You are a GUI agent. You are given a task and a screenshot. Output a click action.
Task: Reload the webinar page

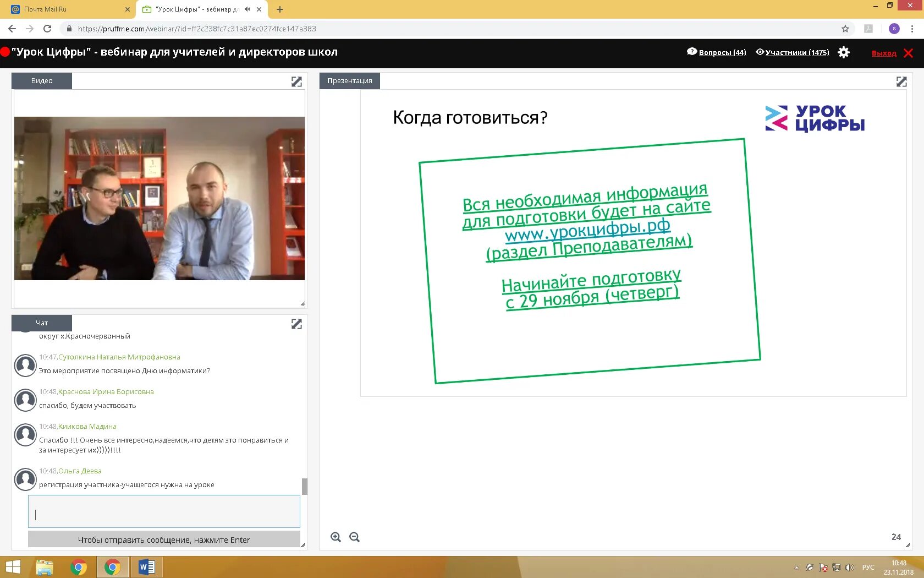(47, 29)
